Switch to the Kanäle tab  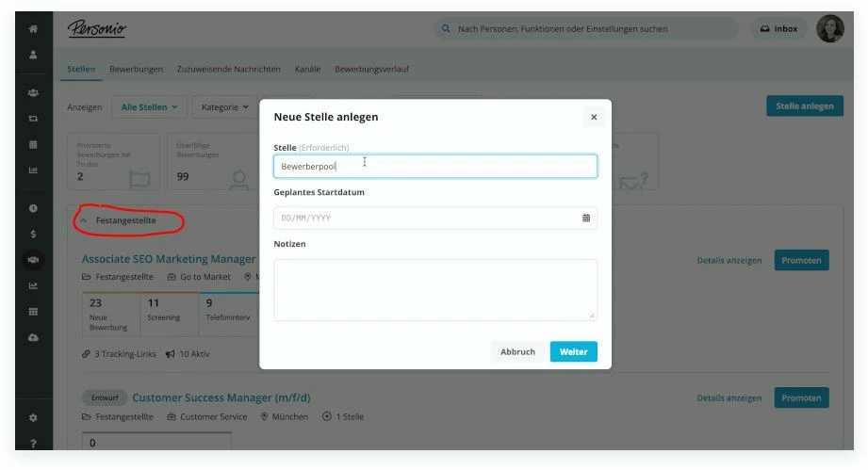point(308,69)
